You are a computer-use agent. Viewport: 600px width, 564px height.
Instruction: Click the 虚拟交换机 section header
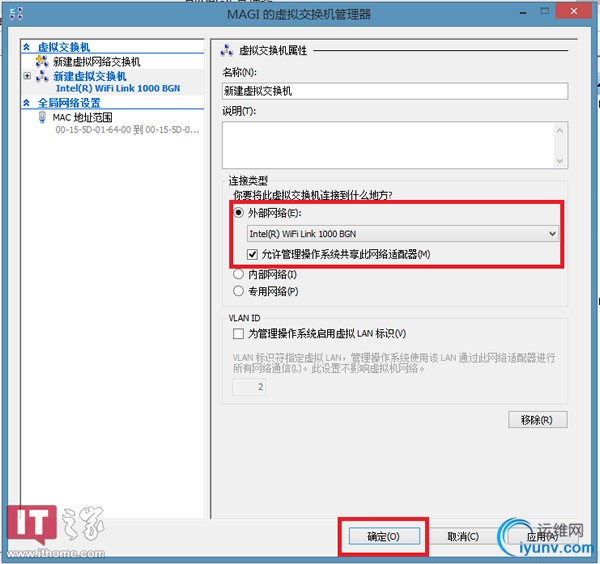(64, 47)
